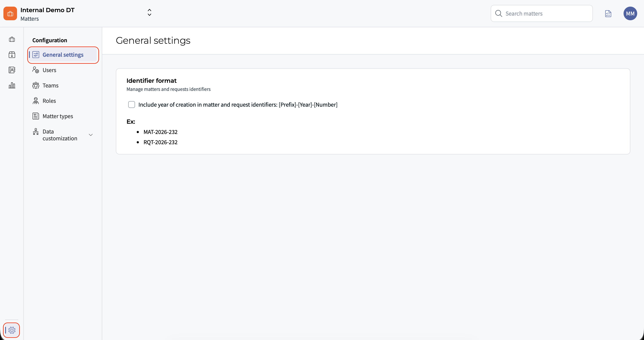Navigate to Roles settings

tap(49, 101)
